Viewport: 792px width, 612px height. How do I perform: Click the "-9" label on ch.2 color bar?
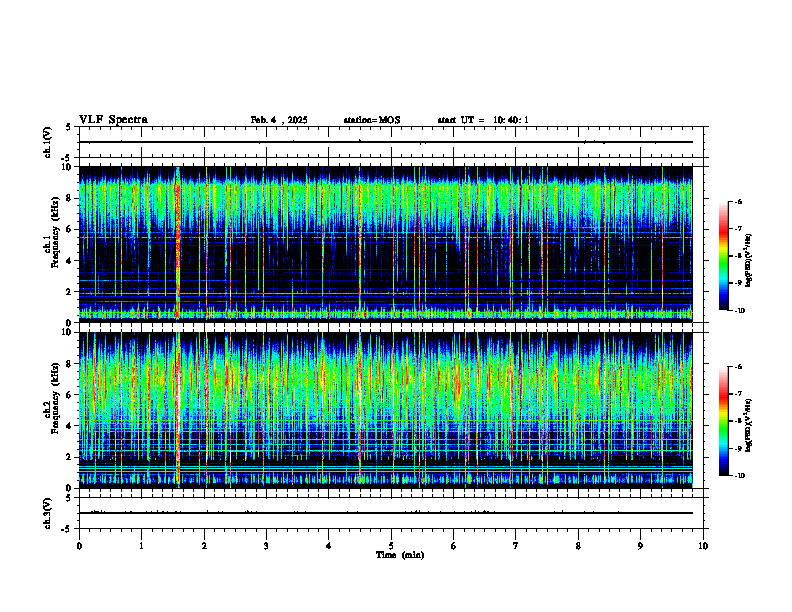point(738,448)
